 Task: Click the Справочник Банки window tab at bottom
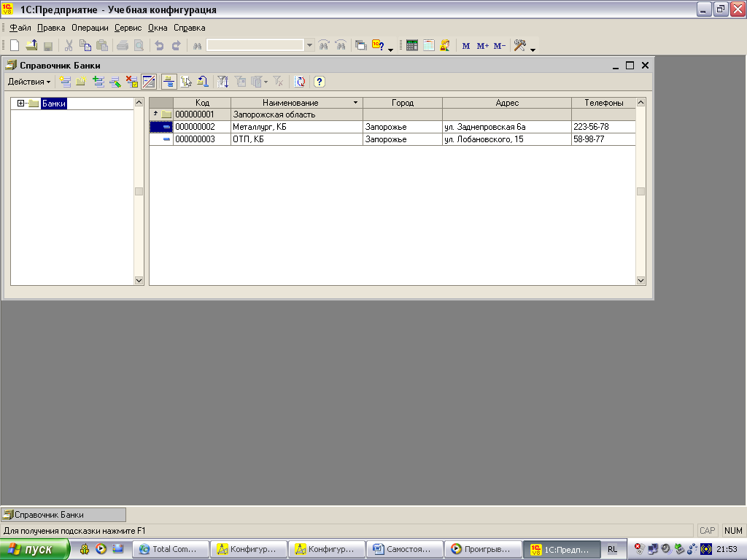[x=63, y=515]
